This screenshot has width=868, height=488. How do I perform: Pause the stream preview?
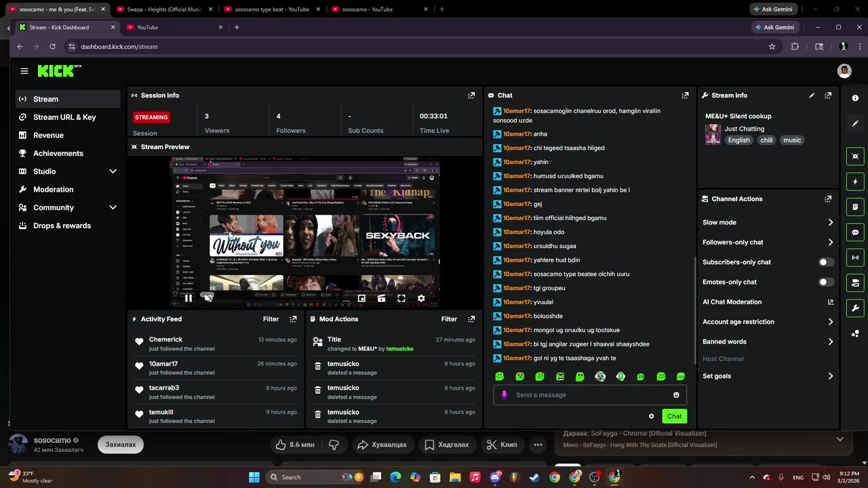tap(189, 298)
